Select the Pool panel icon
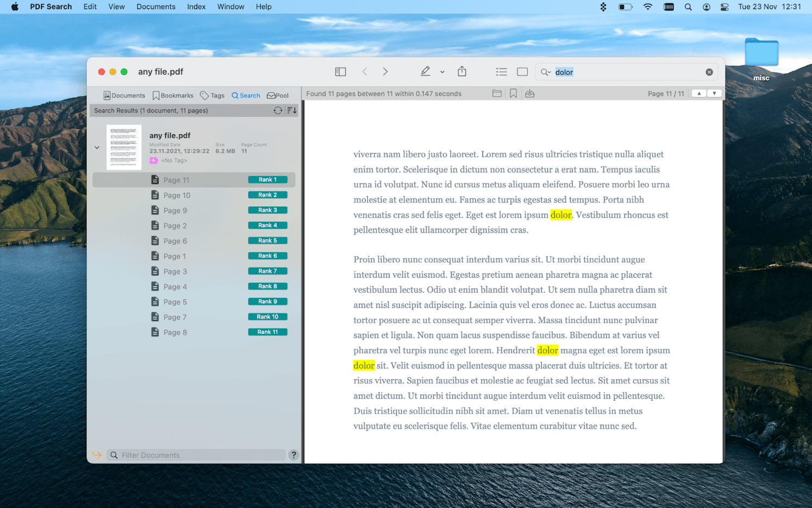This screenshot has width=812, height=508. pos(277,95)
